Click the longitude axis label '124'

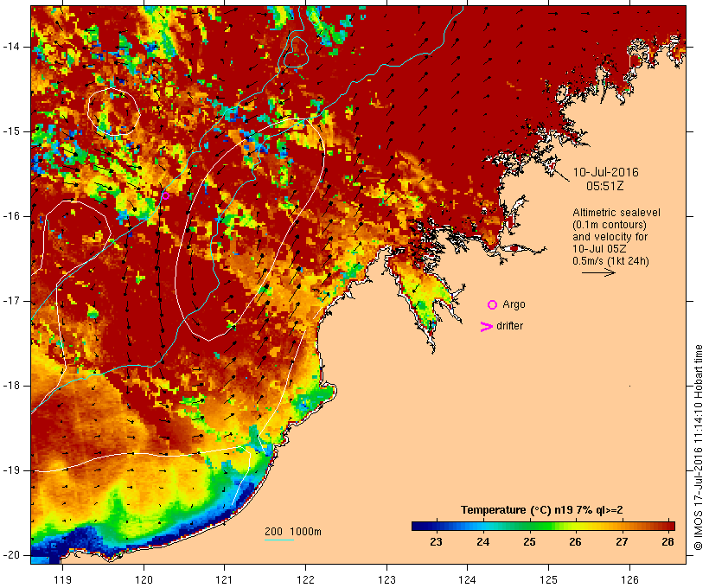coord(468,579)
